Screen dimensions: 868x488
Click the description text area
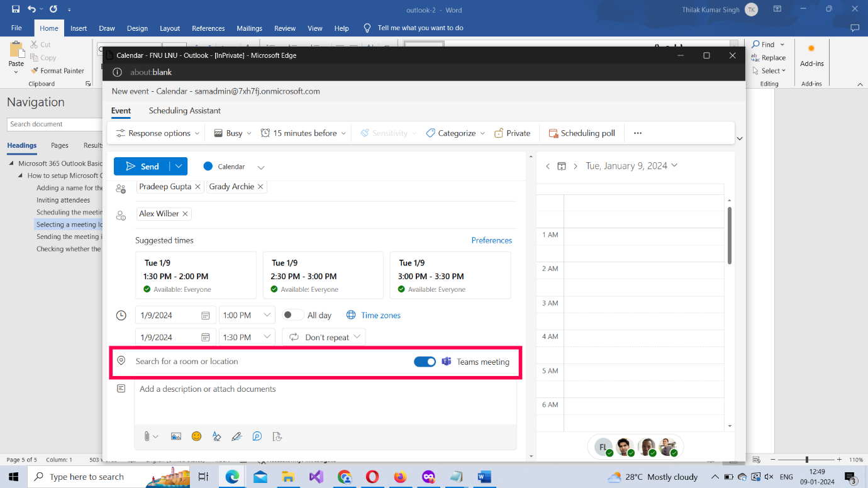tap(325, 402)
